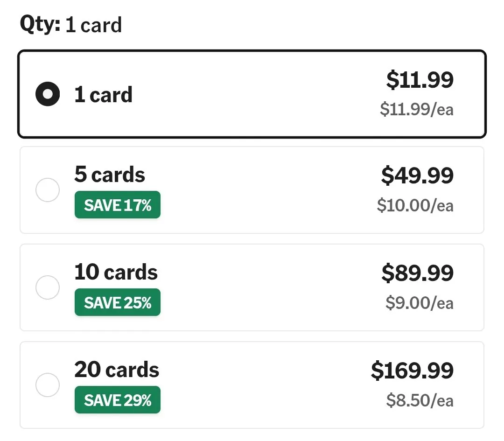Click the $11.99/ea unit price

click(x=416, y=110)
